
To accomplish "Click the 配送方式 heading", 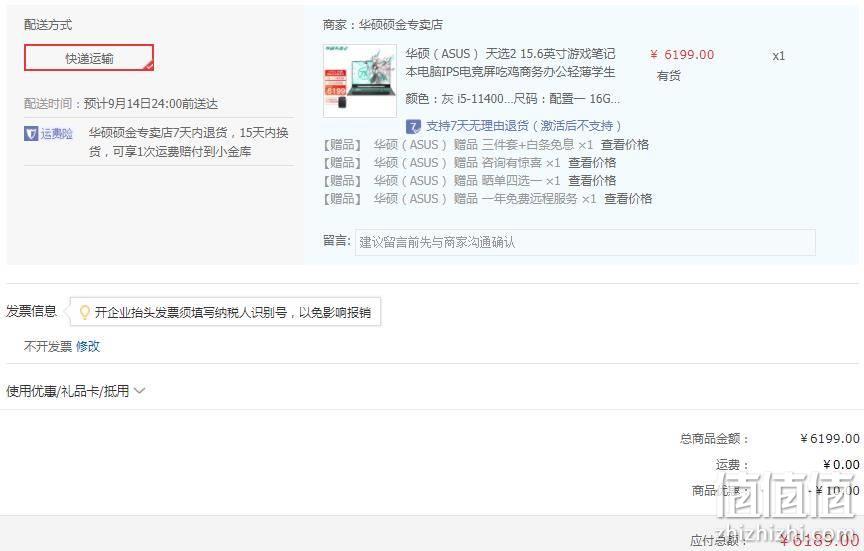I will coord(48,25).
